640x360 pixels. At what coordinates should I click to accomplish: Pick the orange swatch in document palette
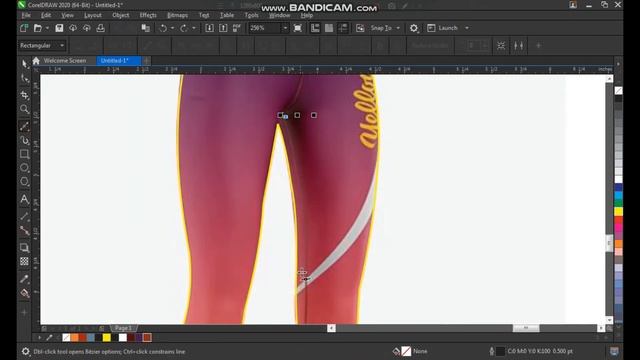tap(75, 338)
